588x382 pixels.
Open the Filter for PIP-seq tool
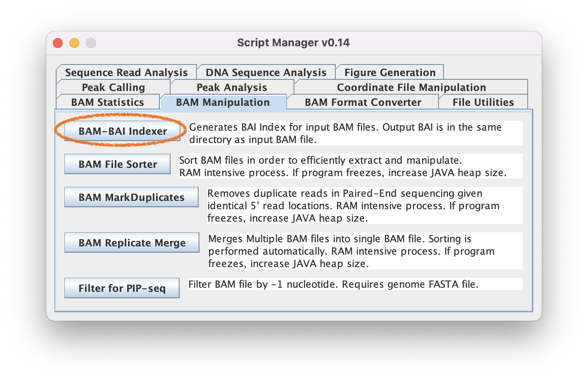click(x=122, y=288)
